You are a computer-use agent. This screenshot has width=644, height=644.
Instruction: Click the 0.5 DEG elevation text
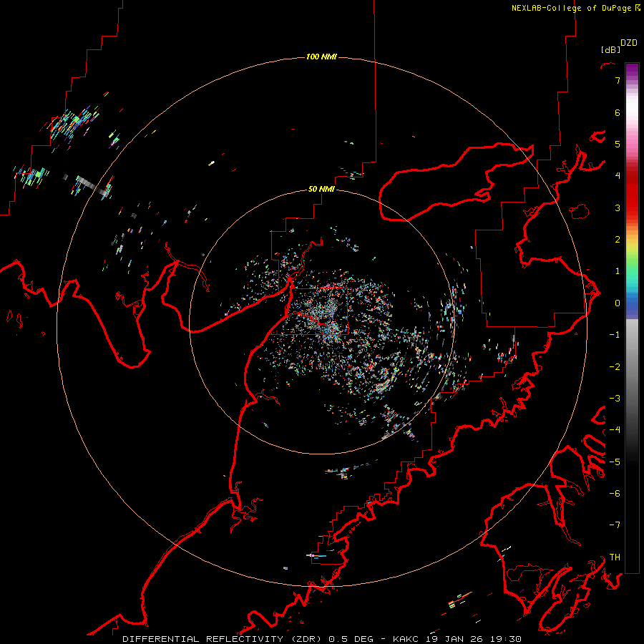click(x=351, y=639)
